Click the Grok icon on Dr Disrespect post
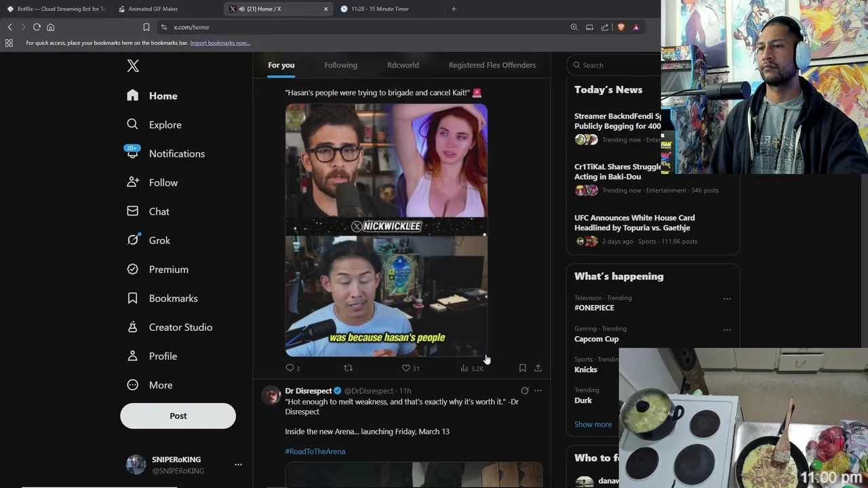Viewport: 868px width, 488px height. [524, 390]
